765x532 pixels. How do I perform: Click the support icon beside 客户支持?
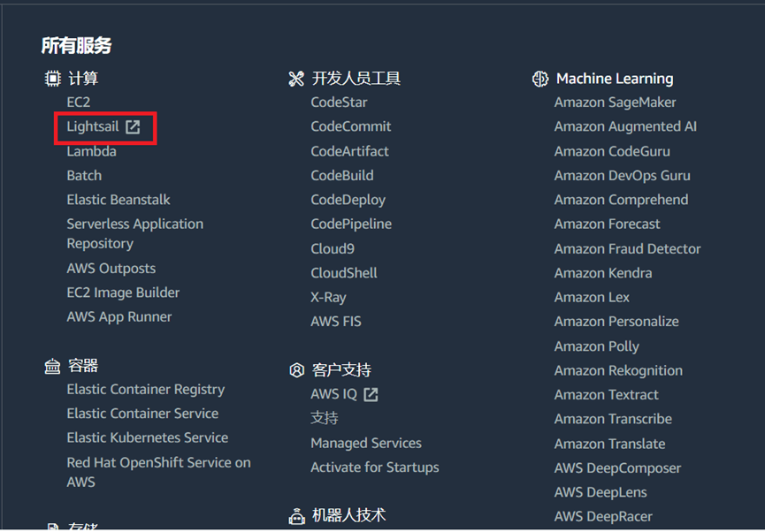point(296,370)
